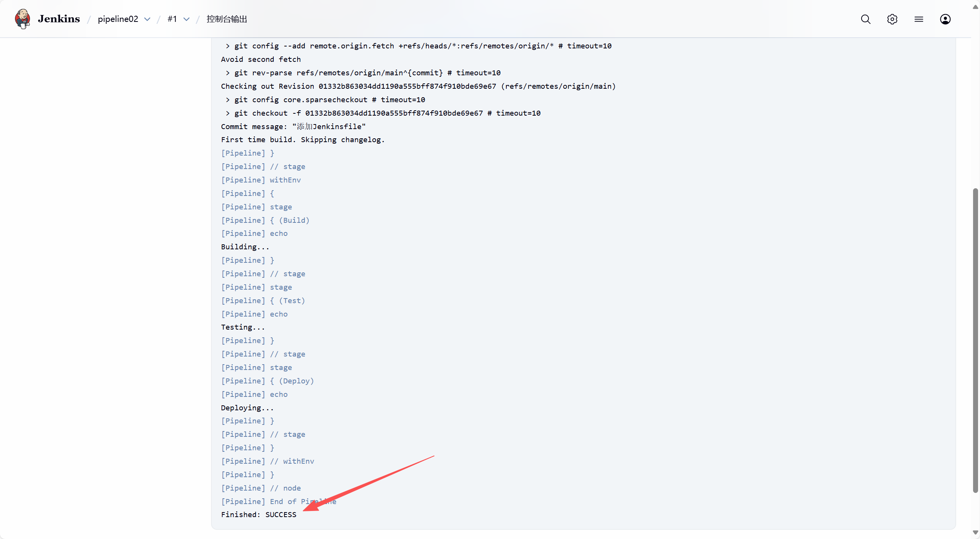Click the scrollbar up arrow
The width and height of the screenshot is (980, 539).
tap(975, 7)
